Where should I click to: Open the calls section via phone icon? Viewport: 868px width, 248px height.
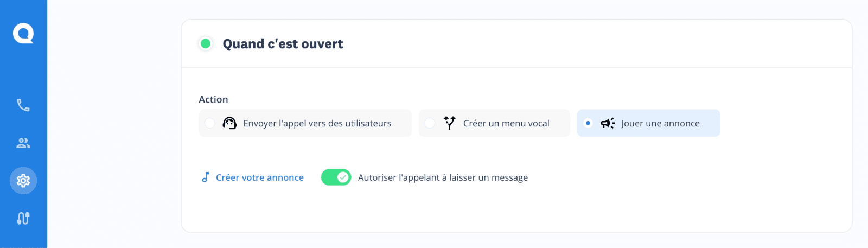tap(23, 105)
